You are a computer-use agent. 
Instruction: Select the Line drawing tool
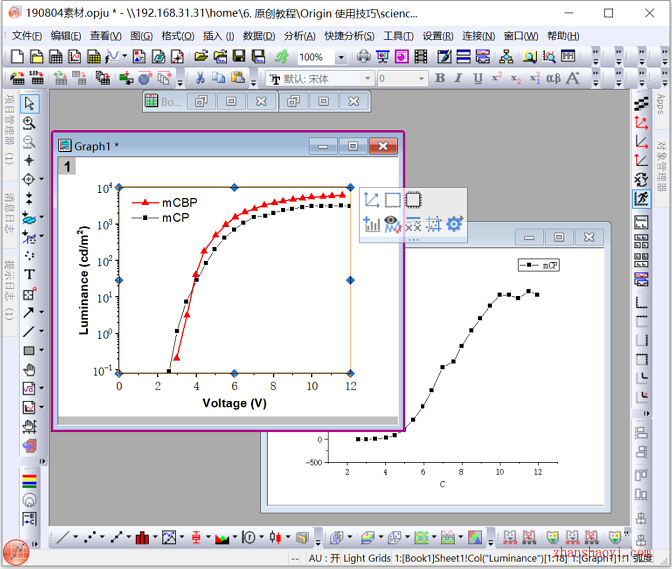29,332
